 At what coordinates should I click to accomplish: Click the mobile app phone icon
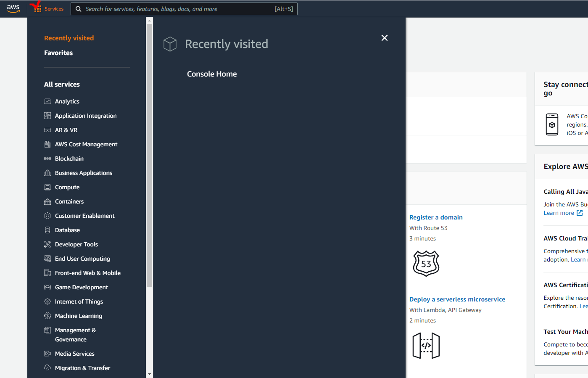point(552,124)
